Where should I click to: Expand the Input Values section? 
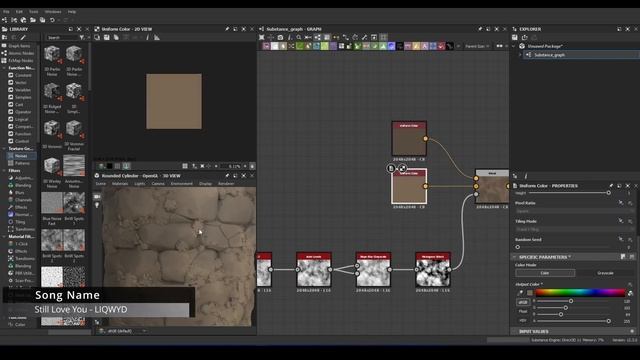[515, 331]
